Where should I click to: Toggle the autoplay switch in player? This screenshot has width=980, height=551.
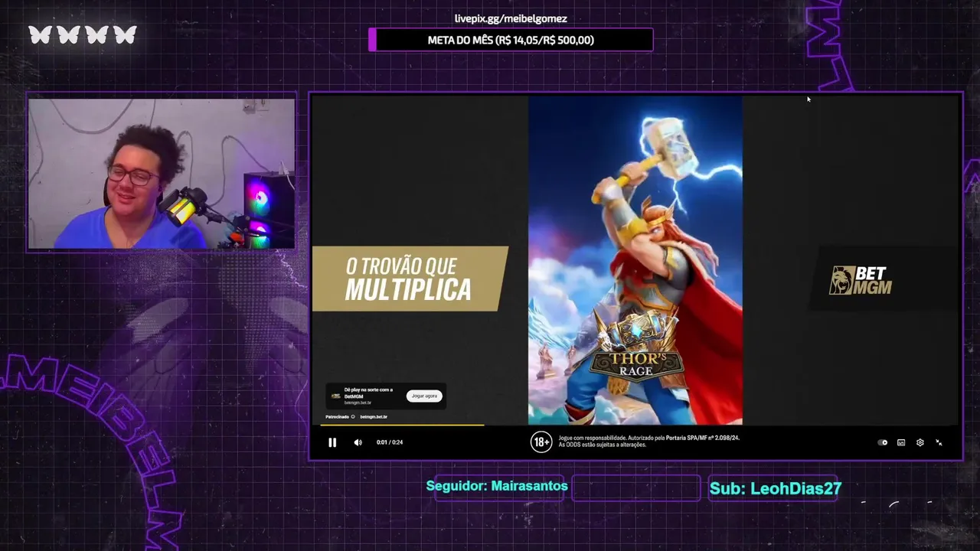click(x=882, y=442)
